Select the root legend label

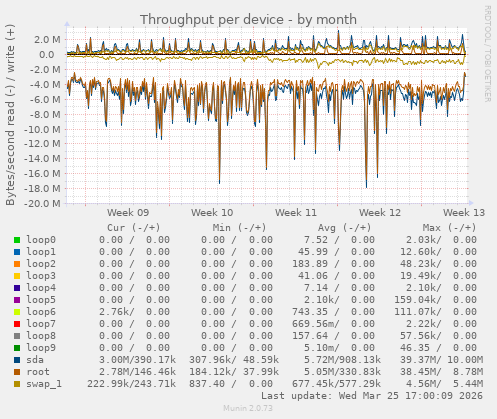[38, 372]
